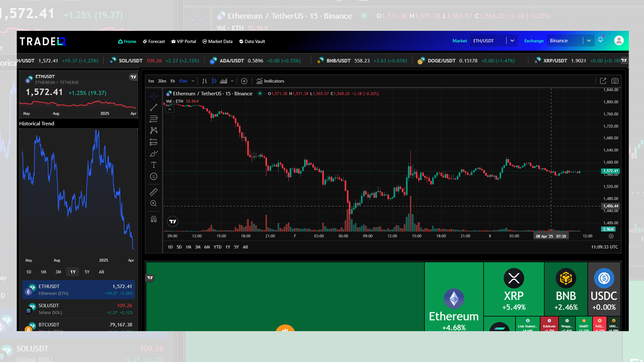Open the VIP Portal nav item

coord(184,42)
